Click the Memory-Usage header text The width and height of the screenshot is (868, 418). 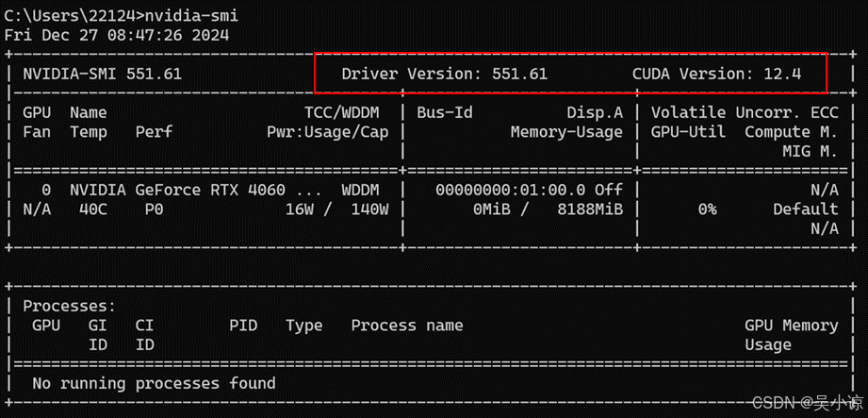566,132
